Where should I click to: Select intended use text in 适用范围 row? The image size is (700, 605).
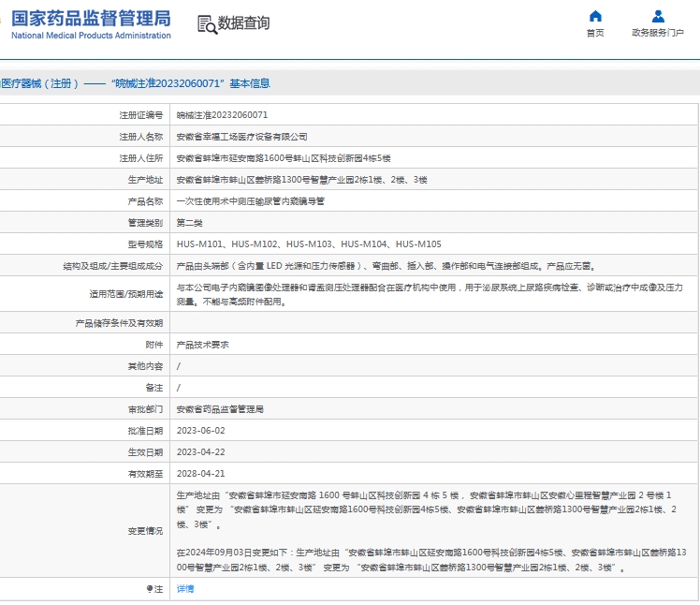[430, 294]
